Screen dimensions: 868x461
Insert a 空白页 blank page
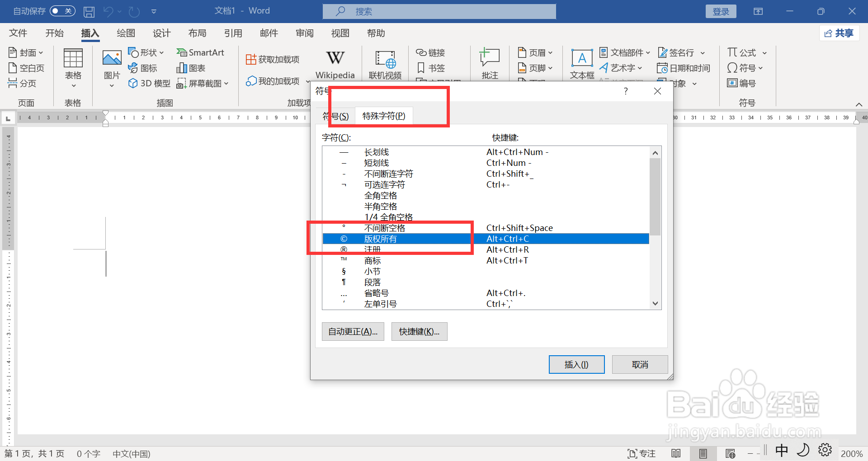[x=26, y=68]
